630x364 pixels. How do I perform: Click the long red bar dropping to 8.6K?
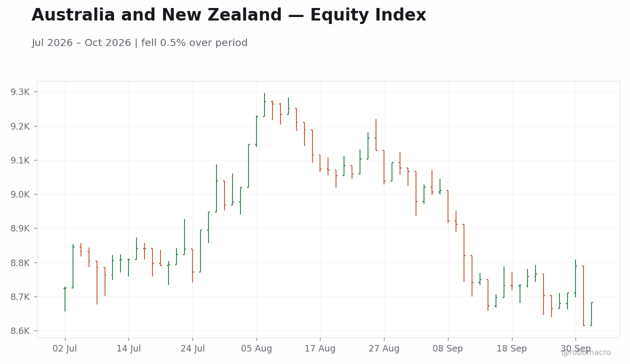583,295
